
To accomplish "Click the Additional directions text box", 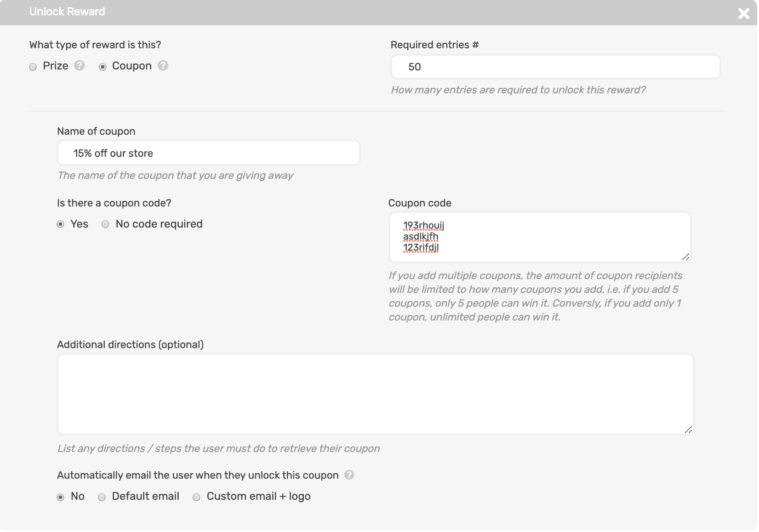I will click(x=375, y=394).
